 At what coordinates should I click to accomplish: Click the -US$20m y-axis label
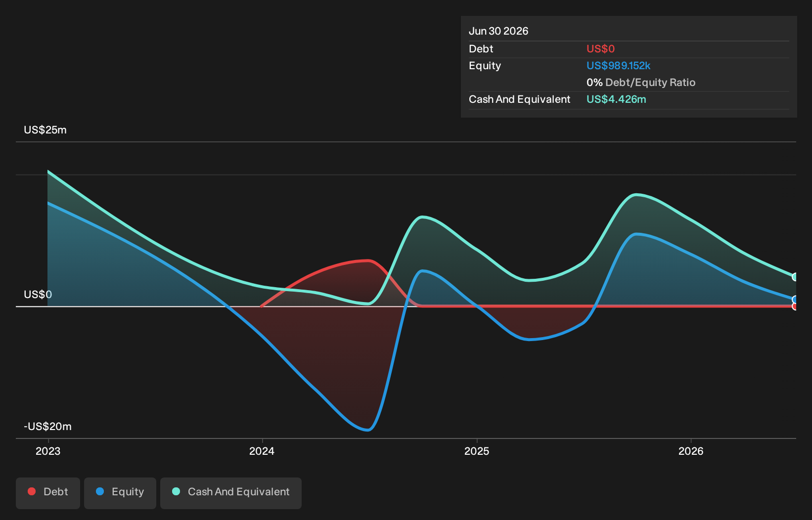[48, 427]
